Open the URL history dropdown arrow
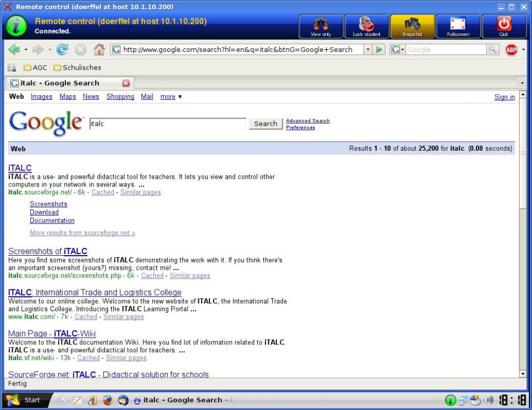This screenshot has height=410, width=532. (368, 50)
